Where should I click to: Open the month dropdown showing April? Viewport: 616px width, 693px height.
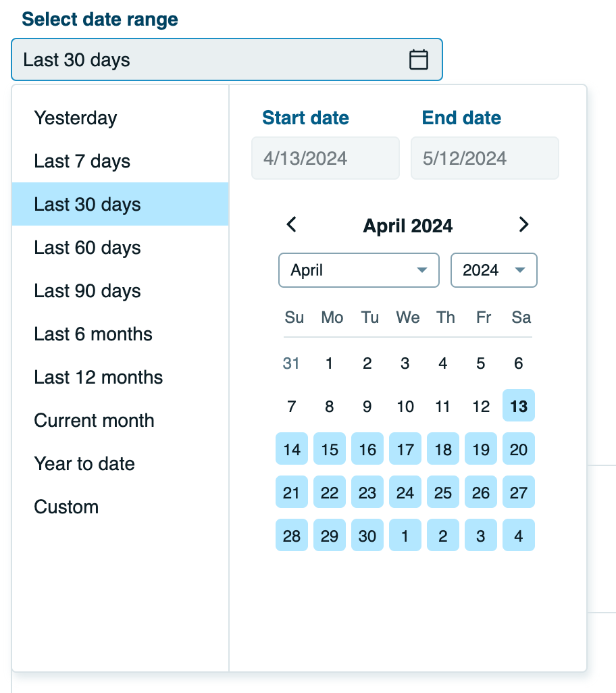(358, 269)
